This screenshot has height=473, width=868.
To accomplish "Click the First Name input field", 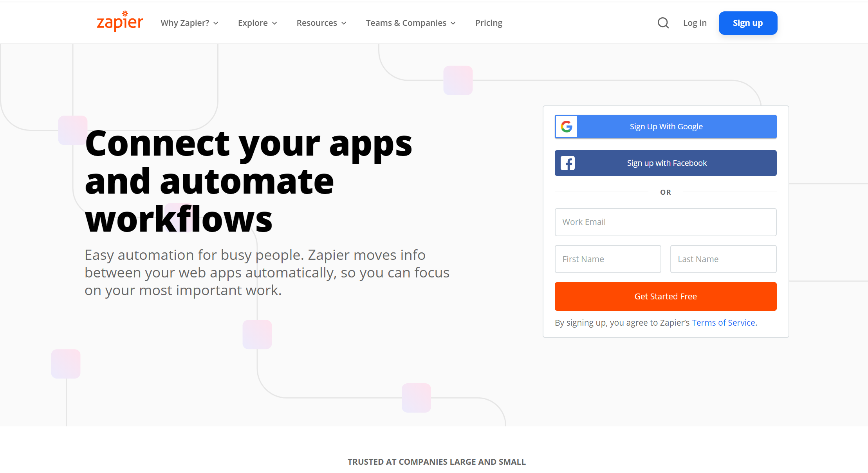I will 607,259.
